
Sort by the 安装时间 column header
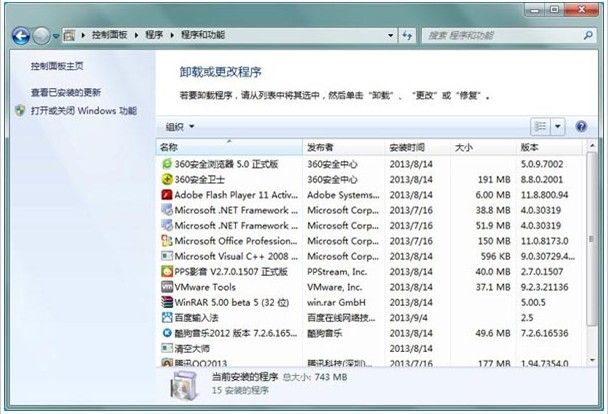click(x=417, y=147)
